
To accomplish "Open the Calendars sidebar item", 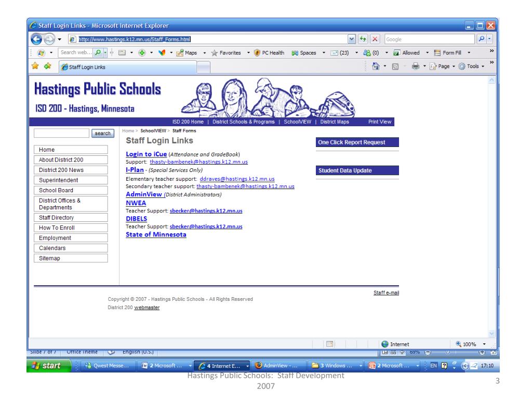I will tap(71, 248).
